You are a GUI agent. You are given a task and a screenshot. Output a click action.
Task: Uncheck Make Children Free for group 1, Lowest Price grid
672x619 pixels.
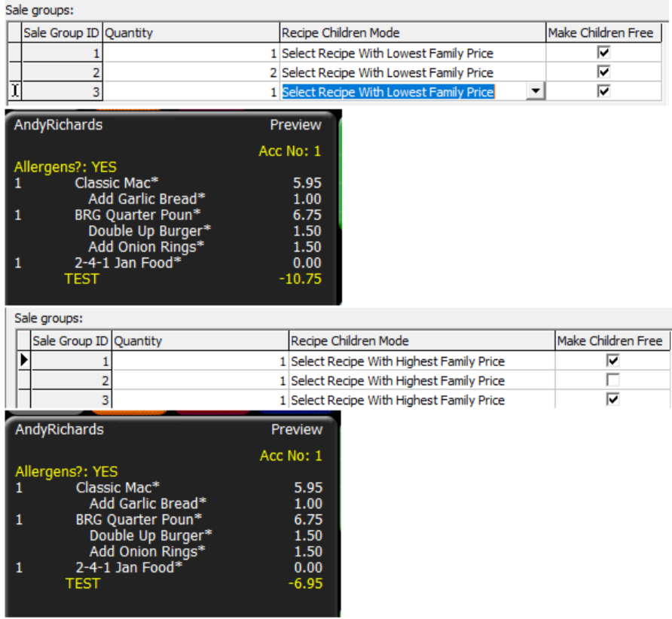(603, 53)
